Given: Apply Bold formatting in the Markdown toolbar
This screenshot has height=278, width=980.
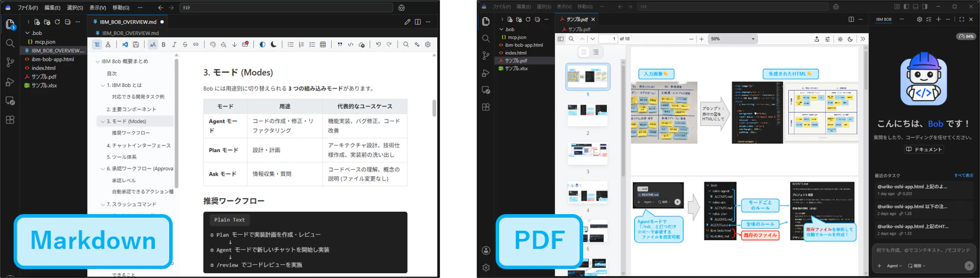Looking at the screenshot, I should pos(164,44).
